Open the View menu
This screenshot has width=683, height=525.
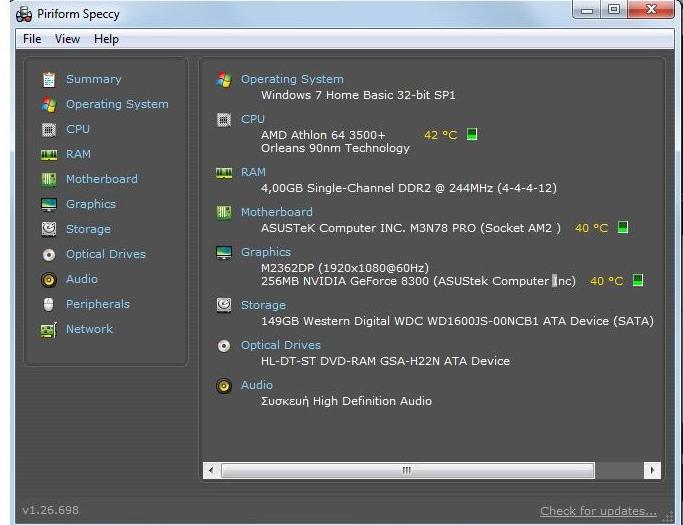[67, 39]
